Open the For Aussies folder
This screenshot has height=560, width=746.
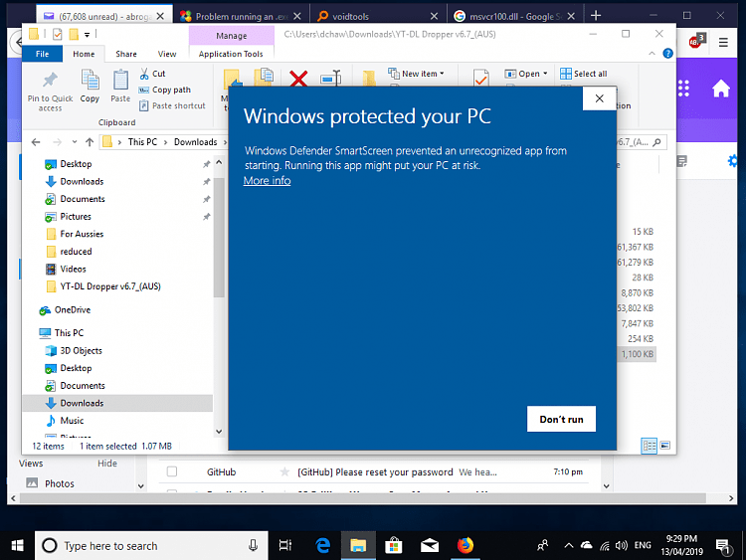click(82, 234)
